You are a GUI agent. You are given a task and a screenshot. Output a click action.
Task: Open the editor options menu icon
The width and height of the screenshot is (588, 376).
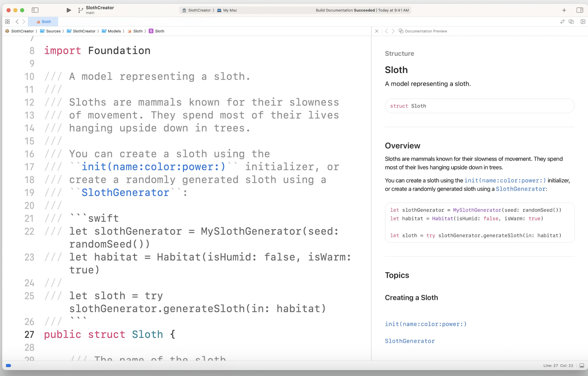(x=572, y=21)
